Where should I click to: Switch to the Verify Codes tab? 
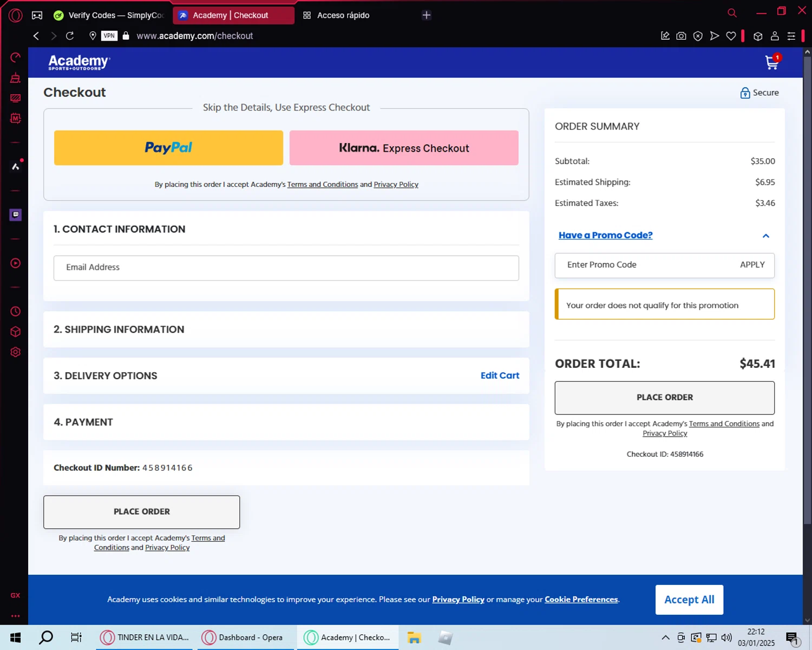click(110, 15)
